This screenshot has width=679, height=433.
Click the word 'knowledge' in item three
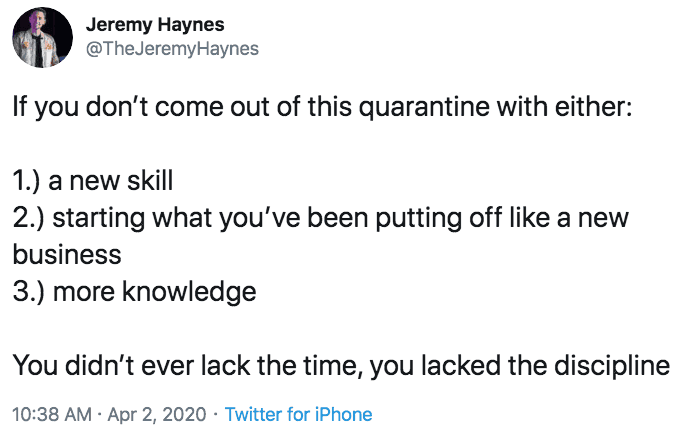189,292
